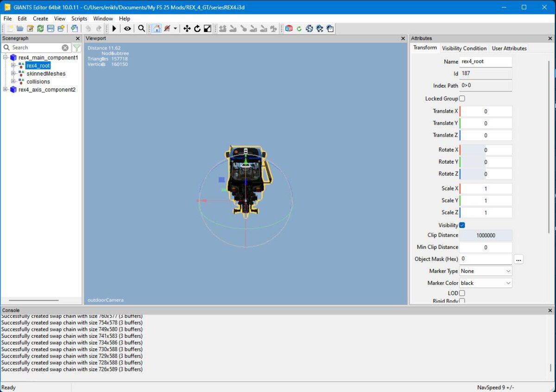The width and height of the screenshot is (556, 392).
Task: Click the Undo arrow icon
Action: [88, 29]
